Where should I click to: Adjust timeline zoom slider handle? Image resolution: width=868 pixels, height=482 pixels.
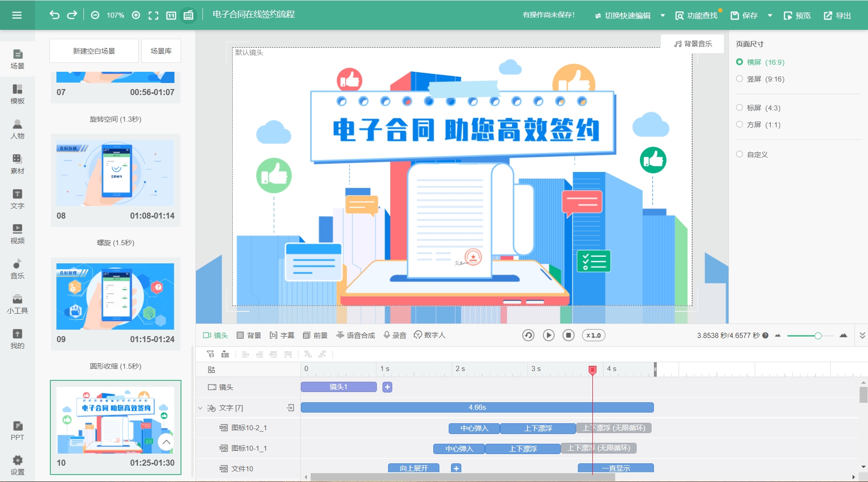818,336
